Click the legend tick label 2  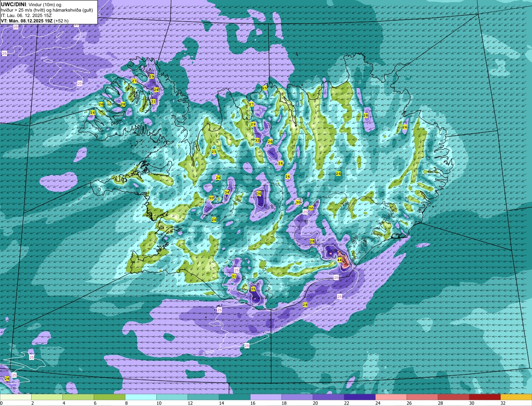[x=32, y=403]
